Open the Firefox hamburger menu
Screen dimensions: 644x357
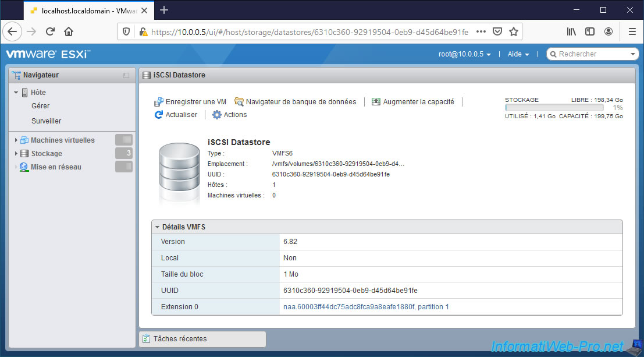click(632, 31)
